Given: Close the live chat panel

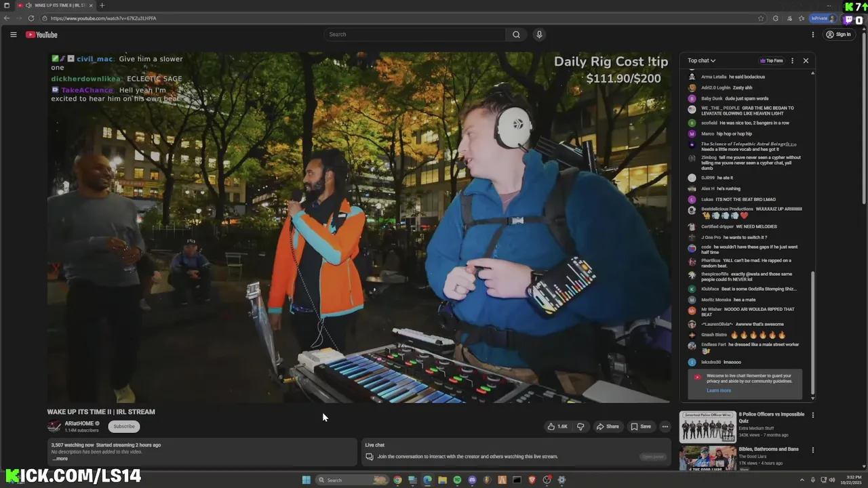Looking at the screenshot, I should pyautogui.click(x=806, y=60).
